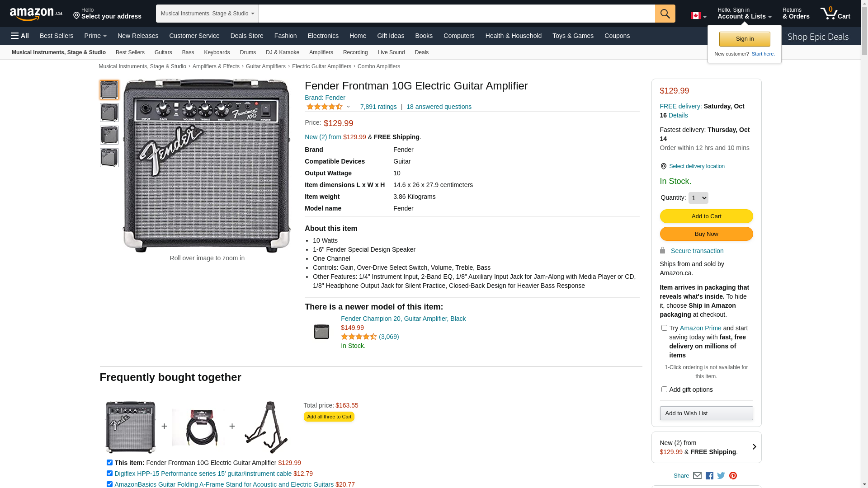Click the Add to Cart button
868x488 pixels.
tap(706, 216)
